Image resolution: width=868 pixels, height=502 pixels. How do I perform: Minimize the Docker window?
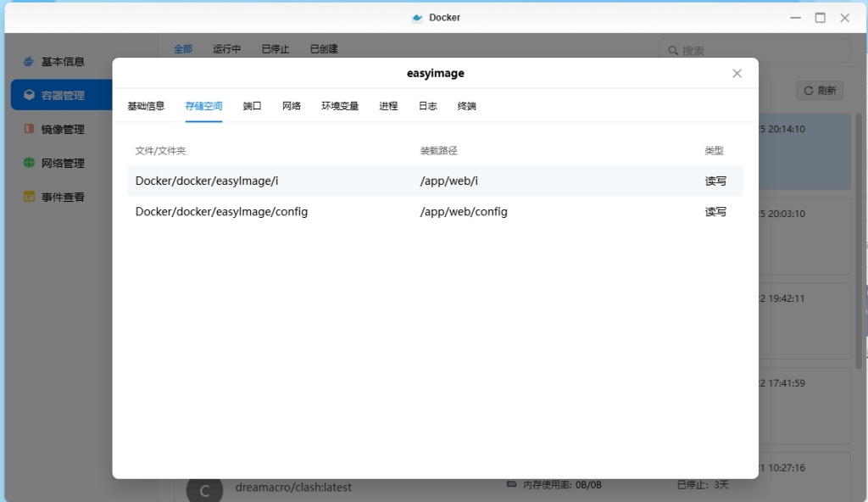coord(795,18)
